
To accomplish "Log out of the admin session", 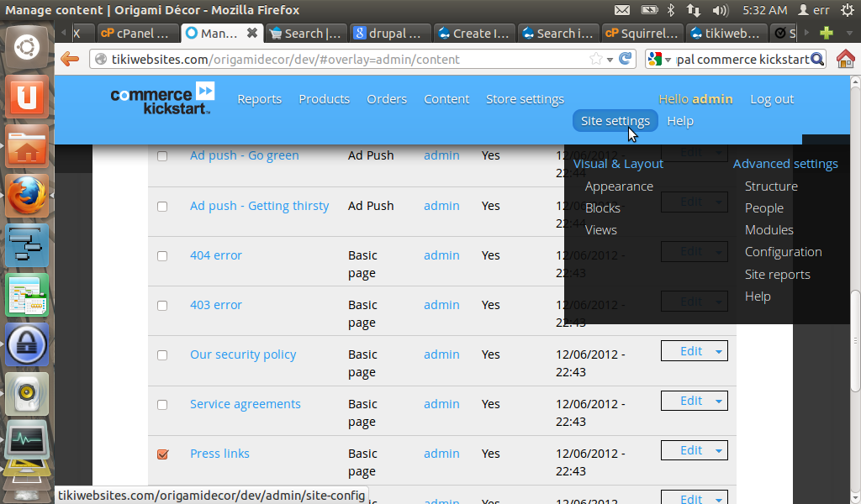I will [x=771, y=98].
